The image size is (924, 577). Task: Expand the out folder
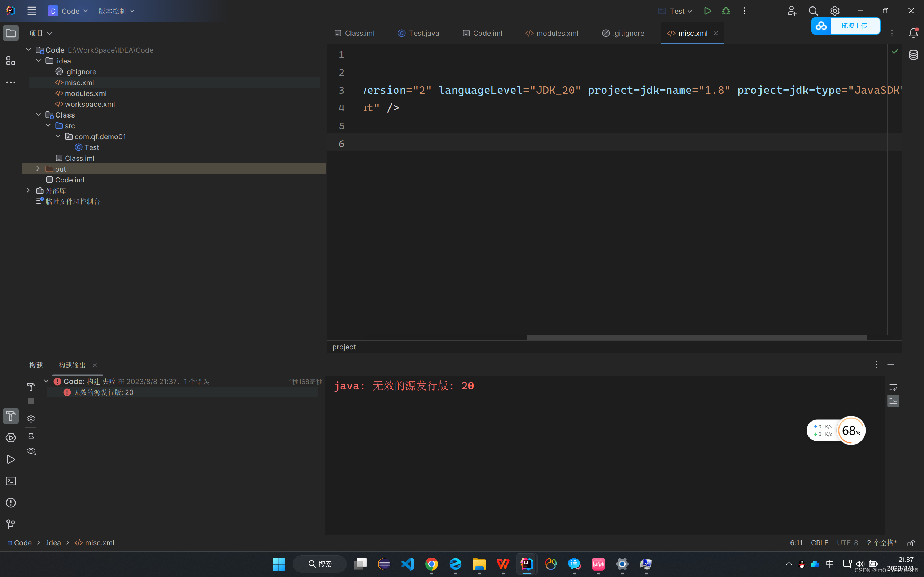tap(38, 169)
